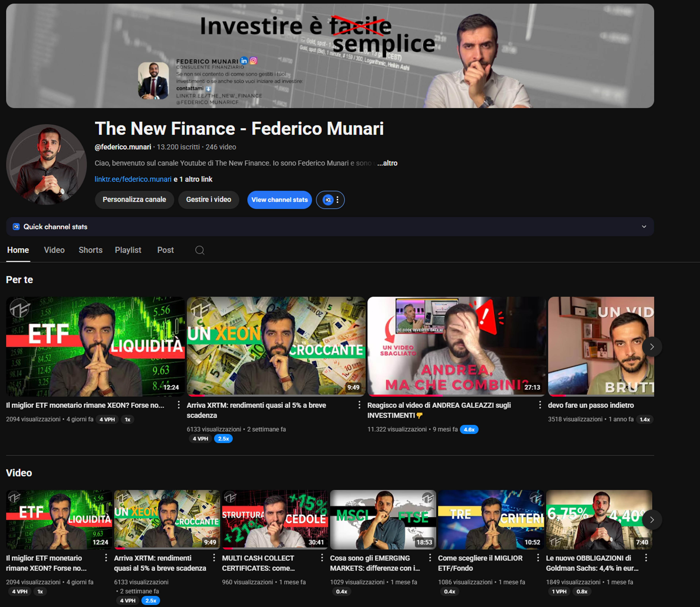Open three-dot menu for OBBLIGAZIONI Goldman Sachs video

(x=646, y=558)
